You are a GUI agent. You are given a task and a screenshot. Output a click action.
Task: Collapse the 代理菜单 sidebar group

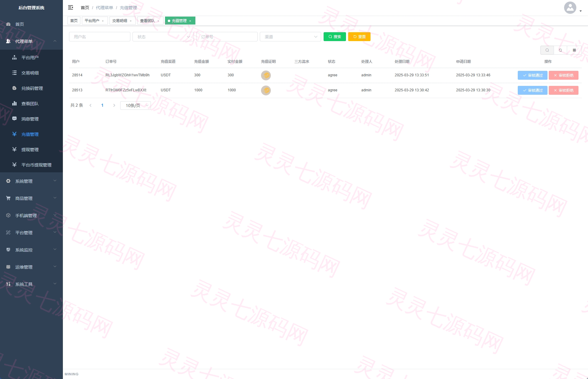tap(31, 41)
